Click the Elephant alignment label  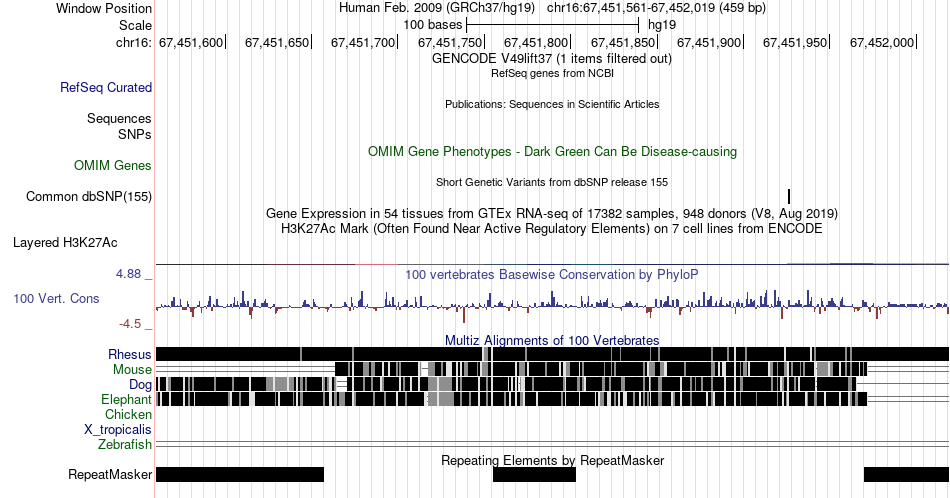(x=126, y=399)
